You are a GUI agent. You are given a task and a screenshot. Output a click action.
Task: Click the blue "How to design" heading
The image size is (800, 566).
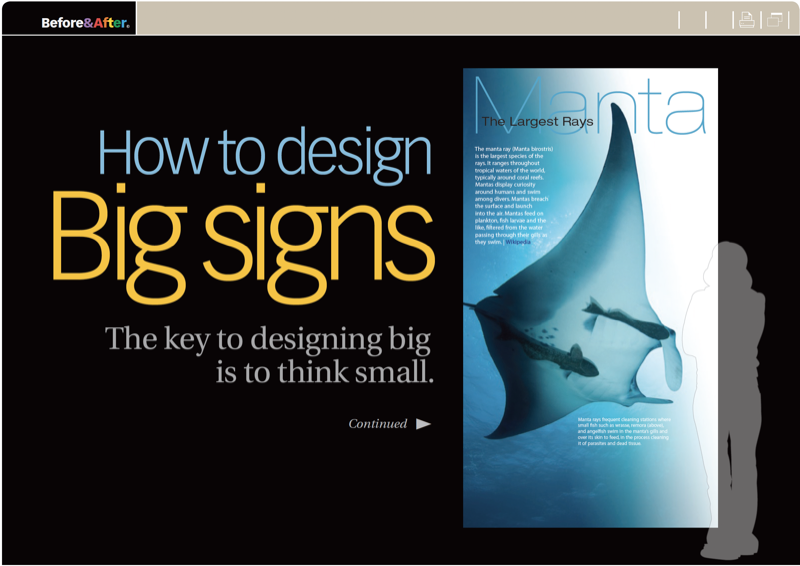pos(264,153)
